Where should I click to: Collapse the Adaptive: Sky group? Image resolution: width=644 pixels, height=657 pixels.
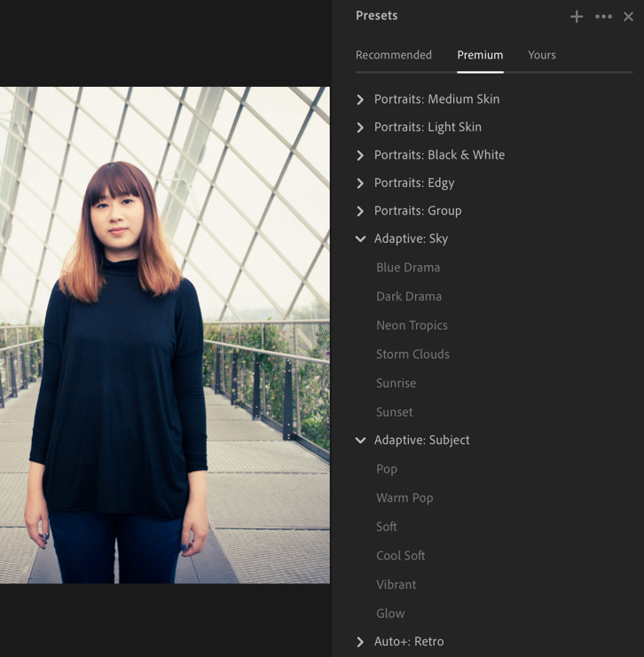pyautogui.click(x=402, y=239)
